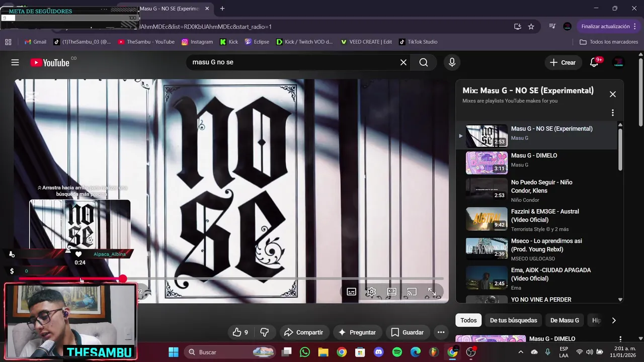644x362 pixels.
Task: Close the Mix playlist panel
Action: click(613, 94)
